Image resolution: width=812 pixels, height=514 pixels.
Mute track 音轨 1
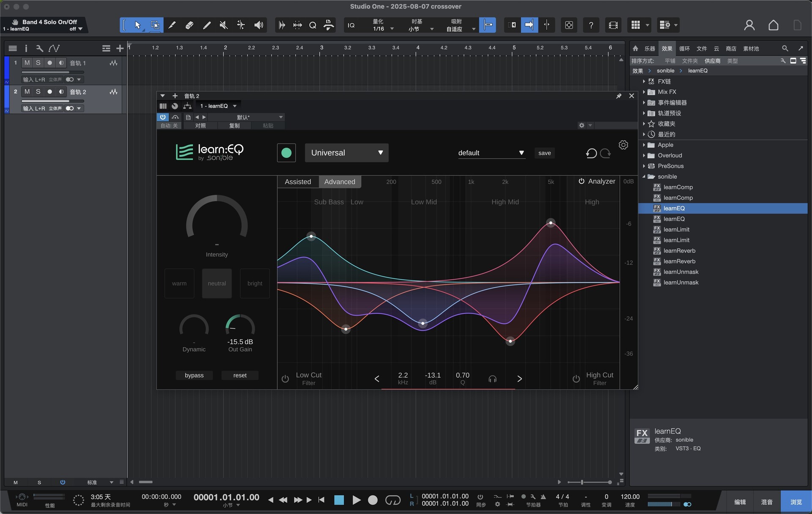(x=27, y=63)
